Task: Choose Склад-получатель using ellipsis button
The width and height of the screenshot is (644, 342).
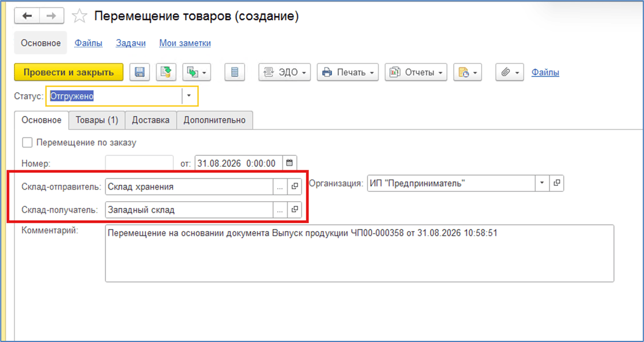Action: tap(280, 210)
